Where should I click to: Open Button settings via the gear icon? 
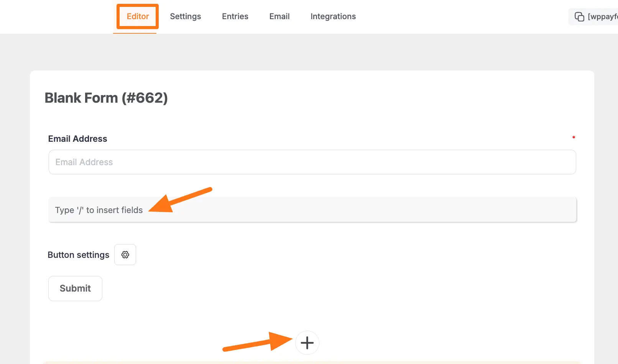(125, 255)
